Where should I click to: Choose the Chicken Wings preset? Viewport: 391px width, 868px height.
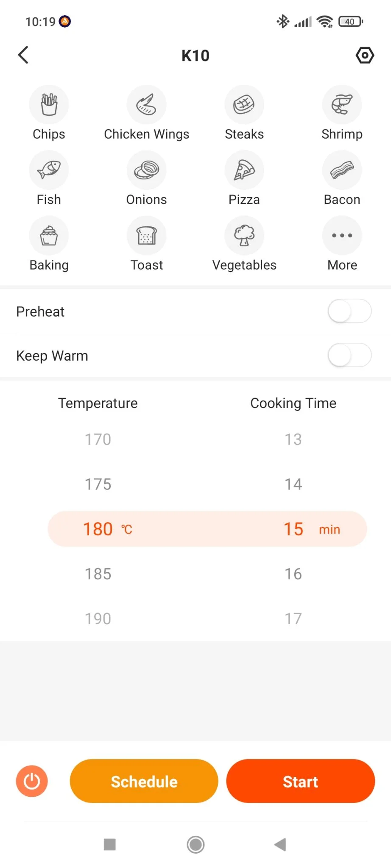146,105
